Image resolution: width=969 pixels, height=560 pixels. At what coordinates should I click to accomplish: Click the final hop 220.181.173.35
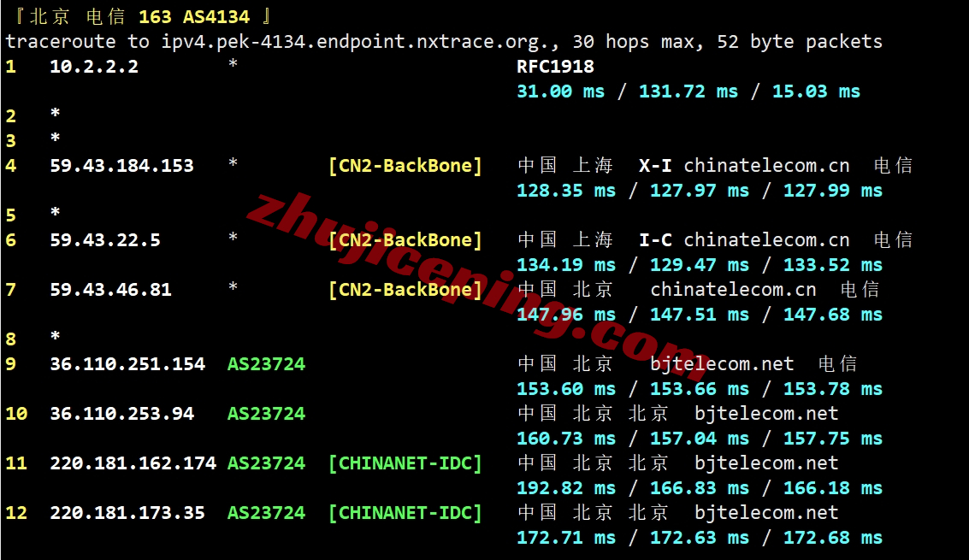tap(127, 512)
